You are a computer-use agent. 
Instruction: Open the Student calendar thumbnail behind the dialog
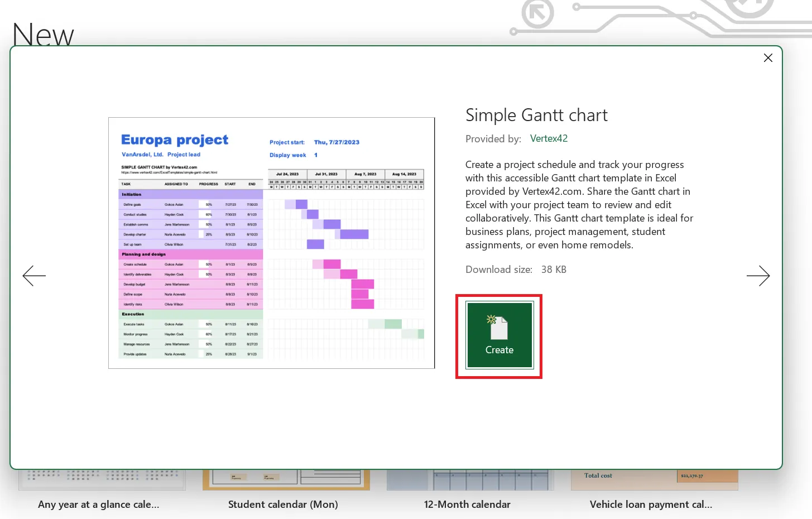click(x=286, y=480)
